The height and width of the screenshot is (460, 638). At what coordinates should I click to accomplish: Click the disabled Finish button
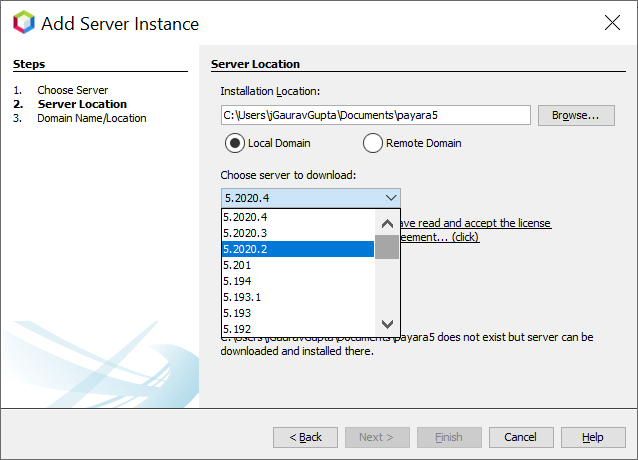(449, 437)
